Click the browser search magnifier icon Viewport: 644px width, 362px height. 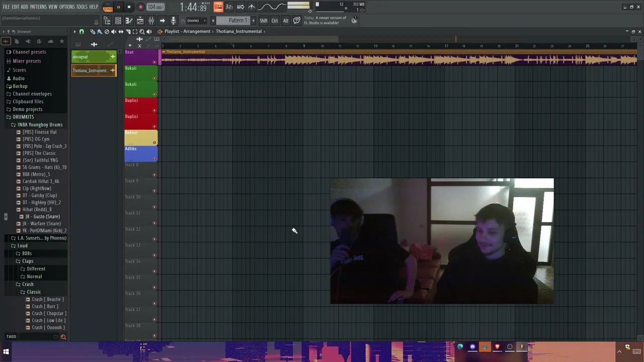[x=63, y=337]
